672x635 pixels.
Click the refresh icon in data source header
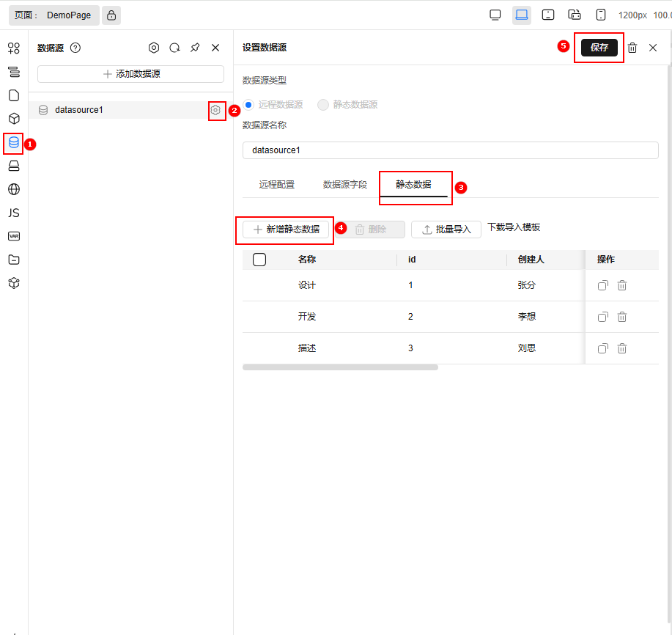[x=174, y=48]
